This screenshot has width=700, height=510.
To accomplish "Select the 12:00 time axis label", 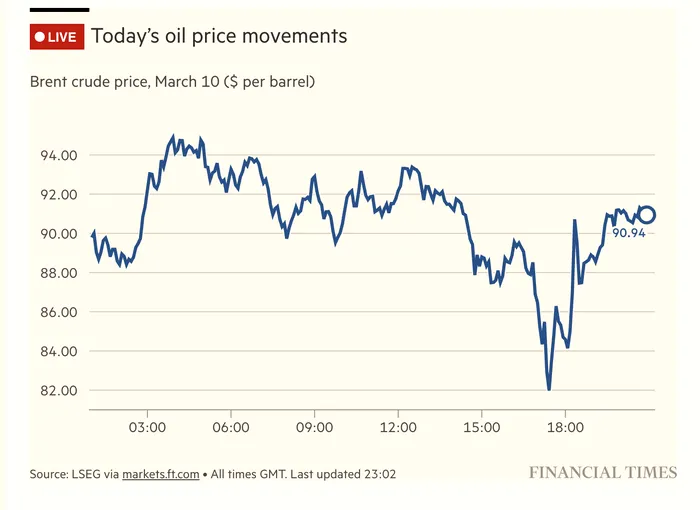I will 398,427.
